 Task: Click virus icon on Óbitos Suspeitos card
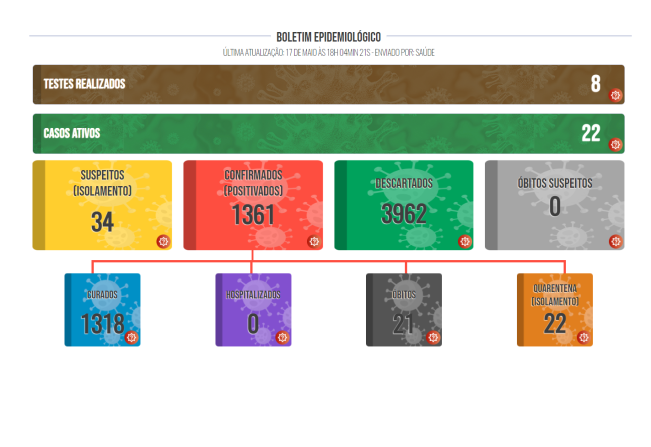[x=615, y=241]
